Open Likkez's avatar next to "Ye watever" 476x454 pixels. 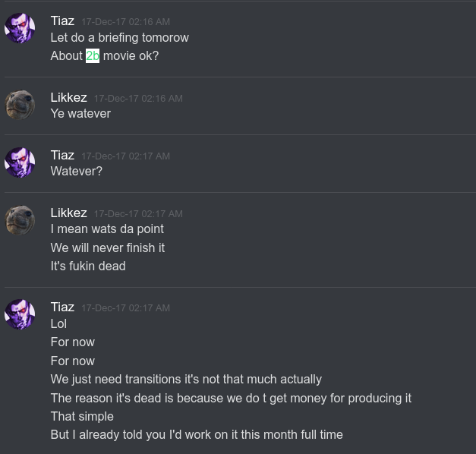point(20,105)
